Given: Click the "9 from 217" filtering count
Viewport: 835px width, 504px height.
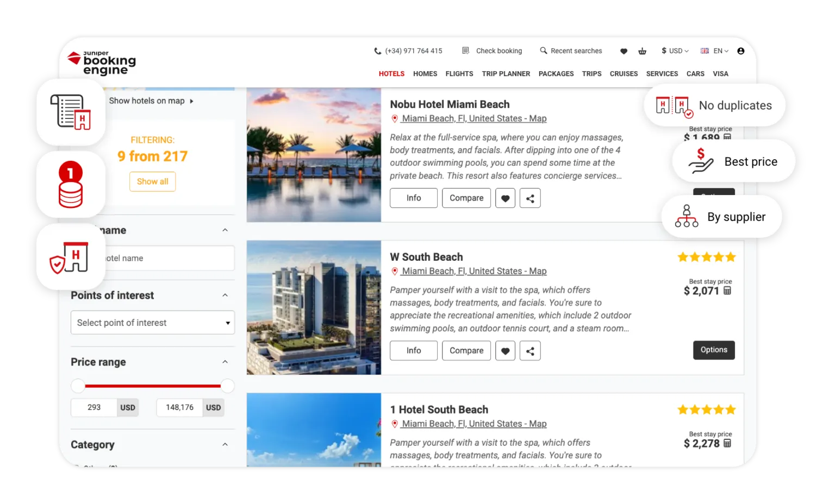Looking at the screenshot, I should click(153, 156).
